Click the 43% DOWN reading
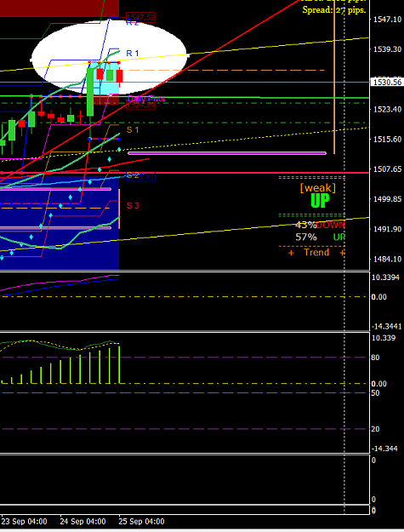 tap(320, 225)
